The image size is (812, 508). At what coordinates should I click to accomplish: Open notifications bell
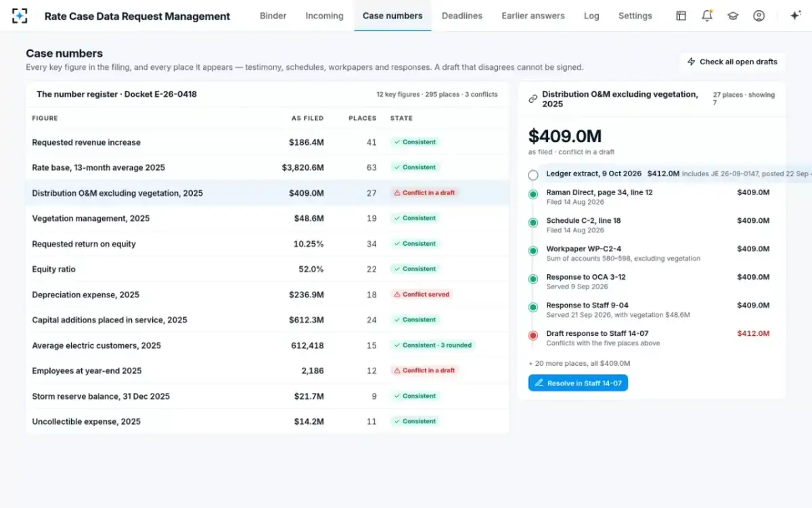[x=707, y=16]
